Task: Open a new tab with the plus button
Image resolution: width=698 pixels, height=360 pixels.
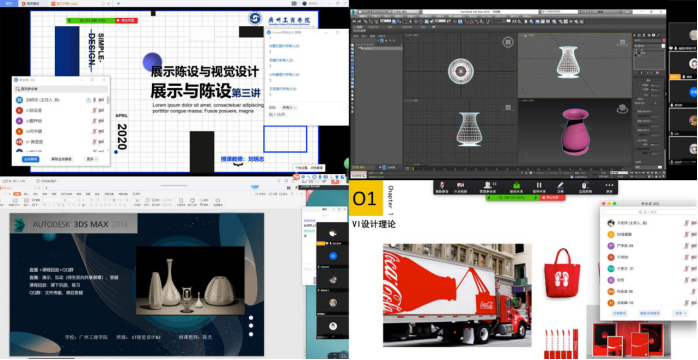Action: click(118, 3)
